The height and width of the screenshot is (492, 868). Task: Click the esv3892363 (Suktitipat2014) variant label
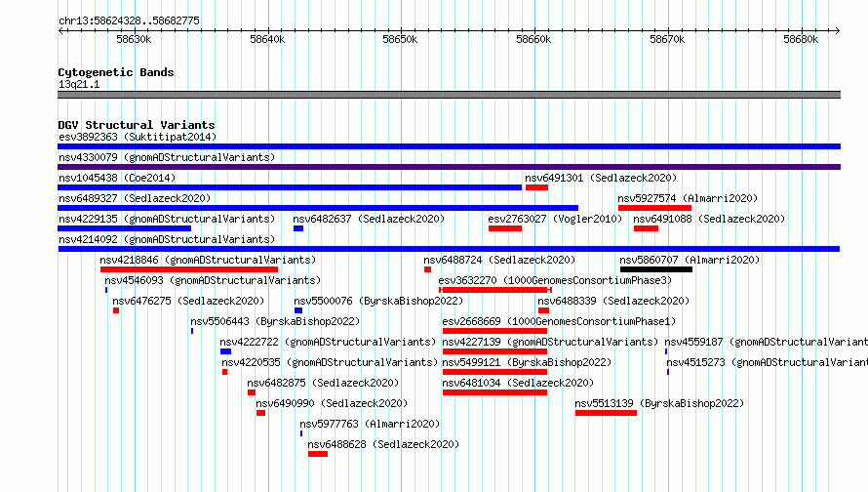pyautogui.click(x=138, y=137)
